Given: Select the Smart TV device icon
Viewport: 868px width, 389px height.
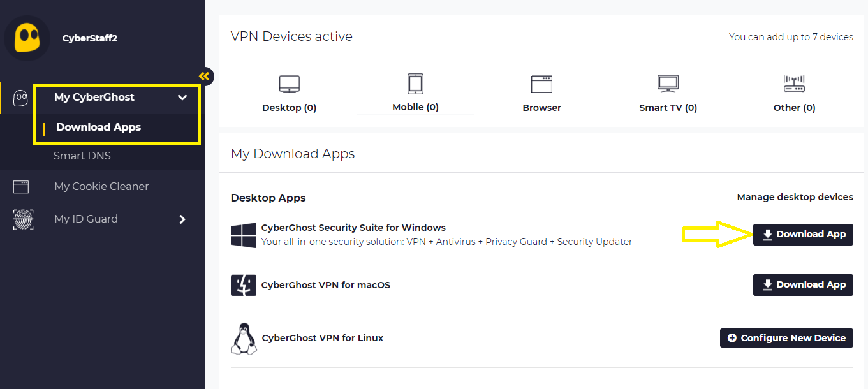Looking at the screenshot, I should [668, 84].
